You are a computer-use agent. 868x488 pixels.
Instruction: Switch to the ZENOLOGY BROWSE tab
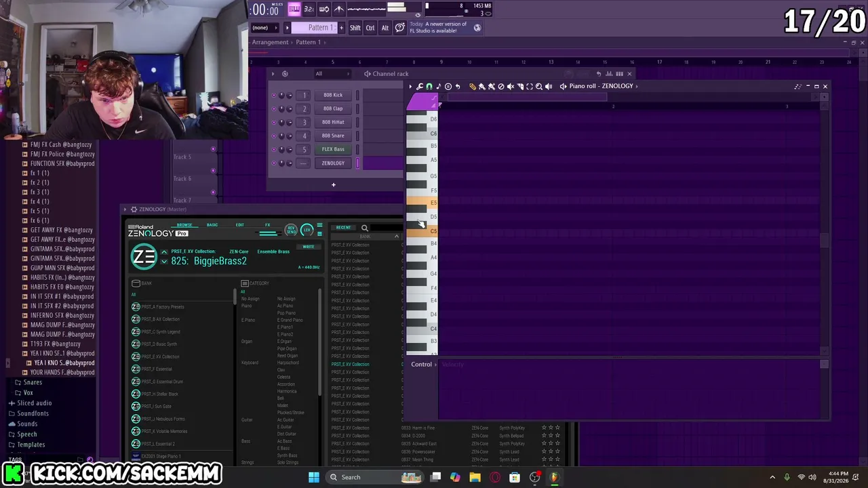coord(184,225)
